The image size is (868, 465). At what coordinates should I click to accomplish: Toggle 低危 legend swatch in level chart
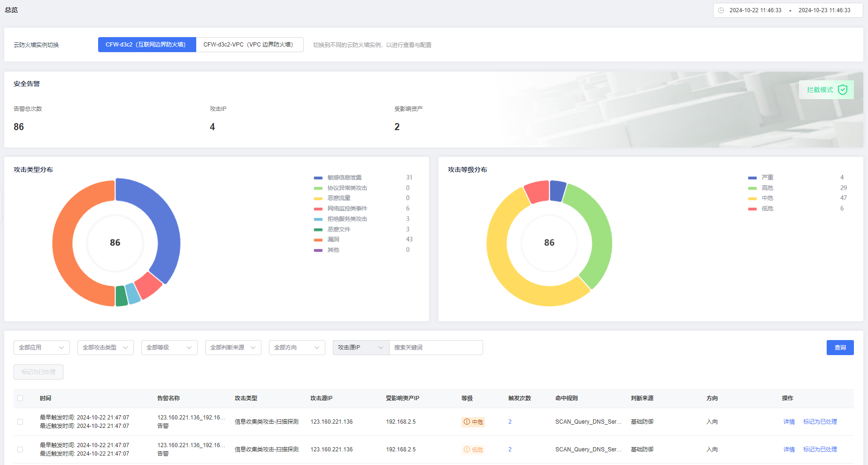click(753, 209)
